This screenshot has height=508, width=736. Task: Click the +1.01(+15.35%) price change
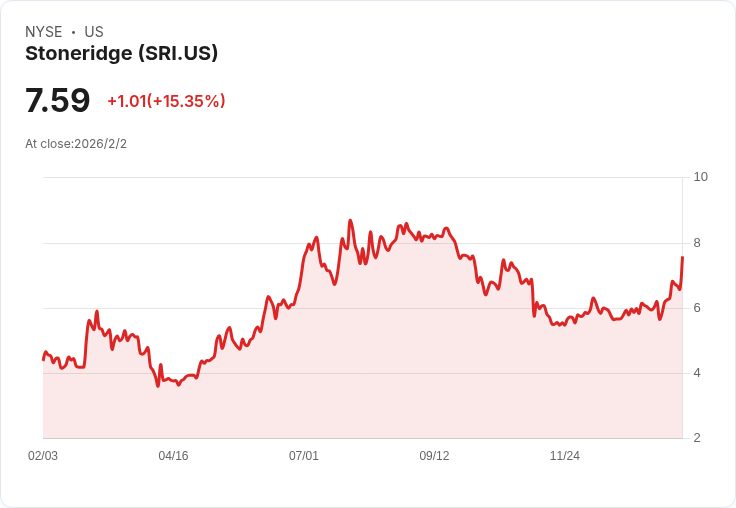(166, 101)
